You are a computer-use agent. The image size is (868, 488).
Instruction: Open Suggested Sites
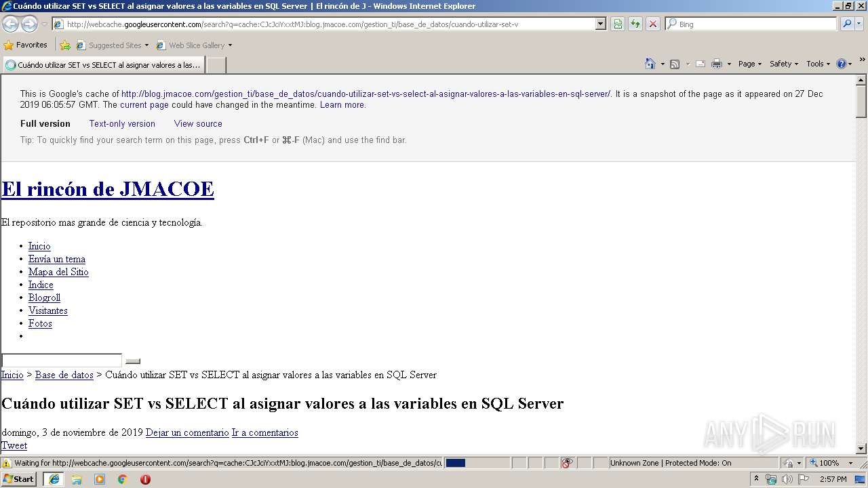pos(113,45)
